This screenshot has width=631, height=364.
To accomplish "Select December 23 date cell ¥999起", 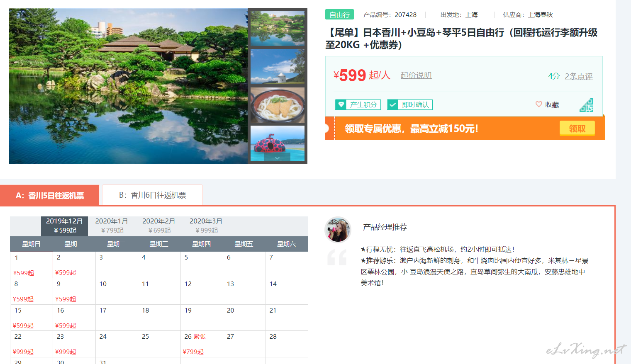I will click(74, 344).
